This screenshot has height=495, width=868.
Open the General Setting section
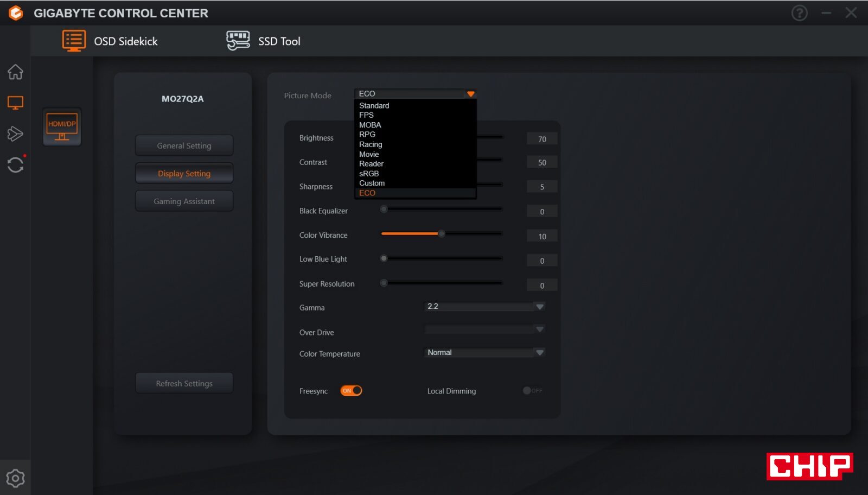tap(184, 145)
